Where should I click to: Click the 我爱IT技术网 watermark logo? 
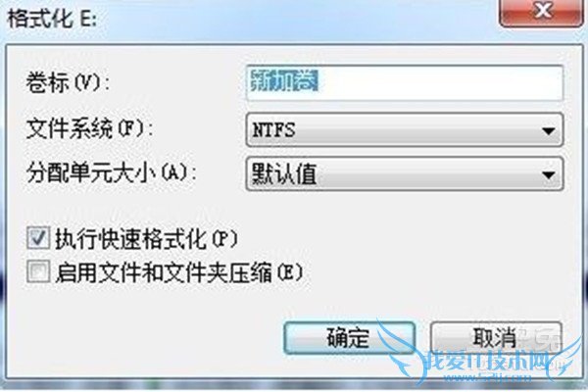click(x=486, y=363)
